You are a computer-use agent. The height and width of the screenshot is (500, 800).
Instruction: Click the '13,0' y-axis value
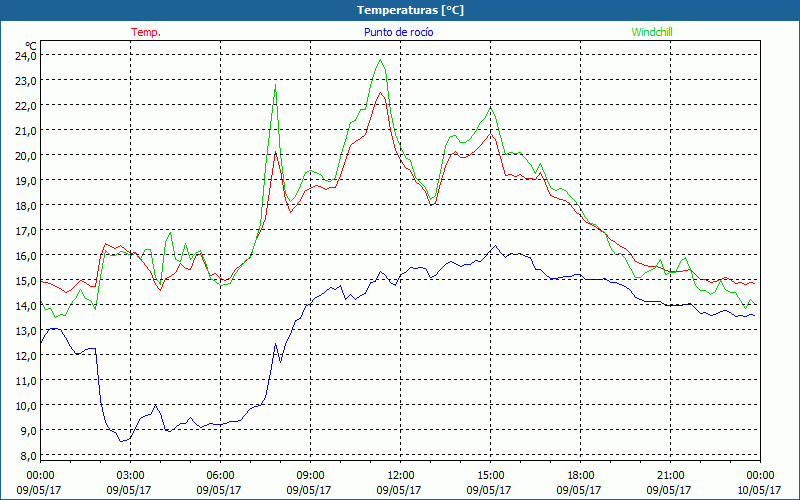[x=26, y=331]
